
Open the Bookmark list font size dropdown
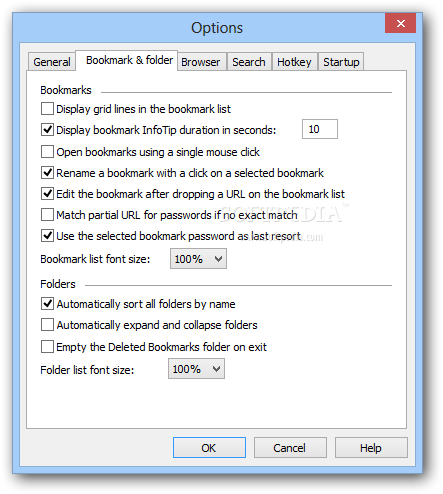pyautogui.click(x=198, y=259)
